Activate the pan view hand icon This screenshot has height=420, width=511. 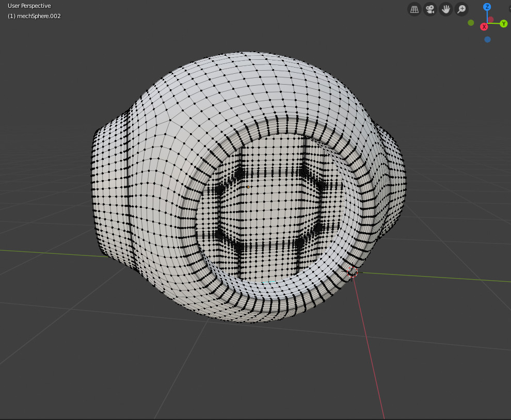pos(445,9)
